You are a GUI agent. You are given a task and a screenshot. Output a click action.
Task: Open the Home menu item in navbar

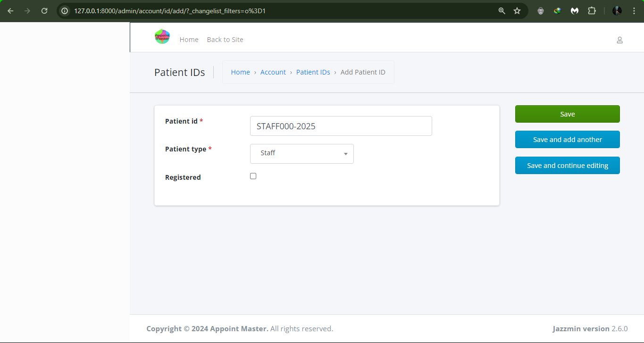point(189,40)
